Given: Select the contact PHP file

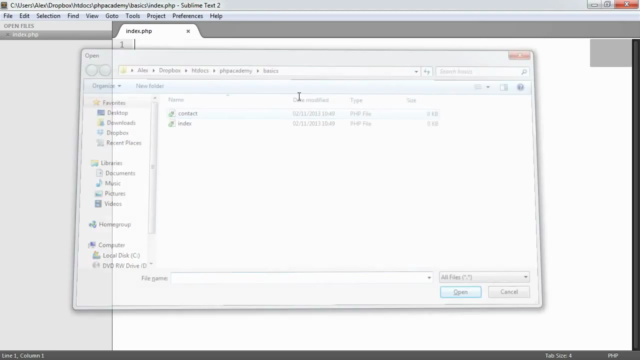Looking at the screenshot, I should point(303,113).
